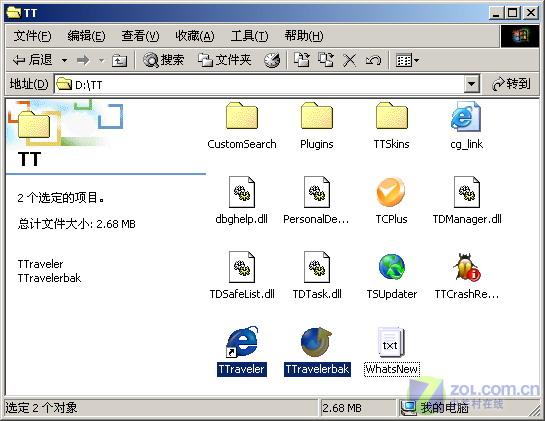This screenshot has width=545, height=421.
Task: Click the Windows logo throbber icon
Action: 520,36
